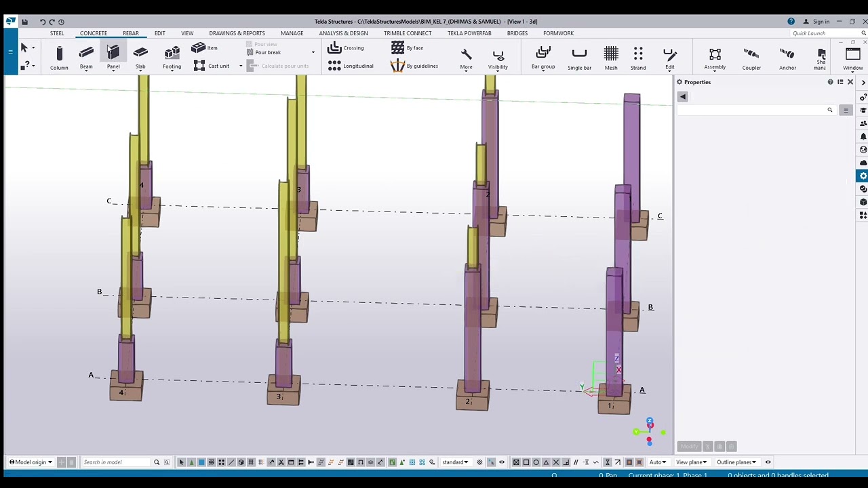Click the Properties back arrow button
Image resolution: width=868 pixels, height=488 pixels.
click(683, 97)
